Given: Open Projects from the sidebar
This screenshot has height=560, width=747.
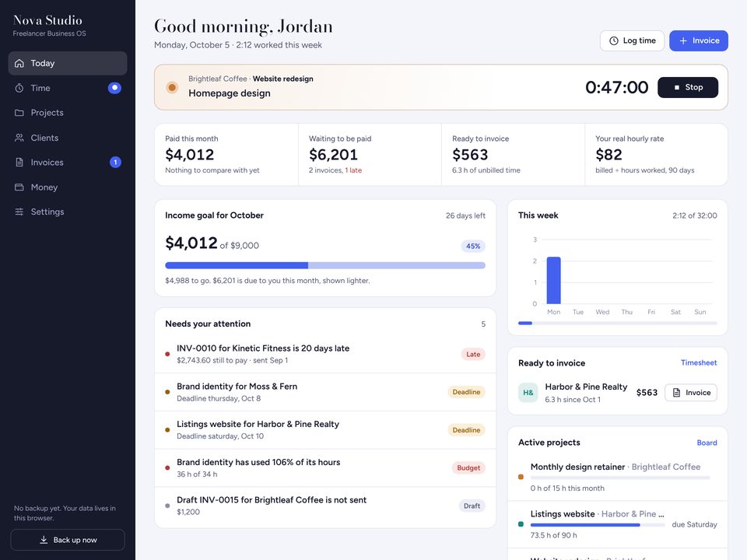Looking at the screenshot, I should click(x=68, y=113).
